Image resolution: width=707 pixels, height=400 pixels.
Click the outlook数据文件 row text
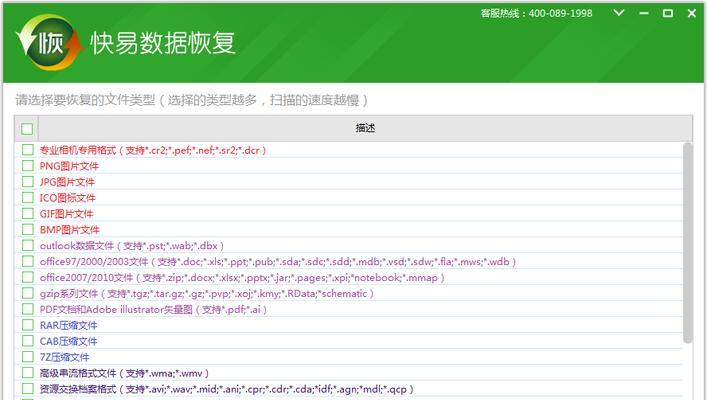132,246
